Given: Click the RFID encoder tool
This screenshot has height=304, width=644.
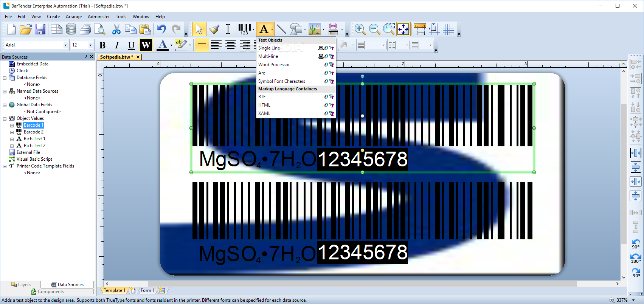Looking at the screenshot, I should click(x=333, y=29).
